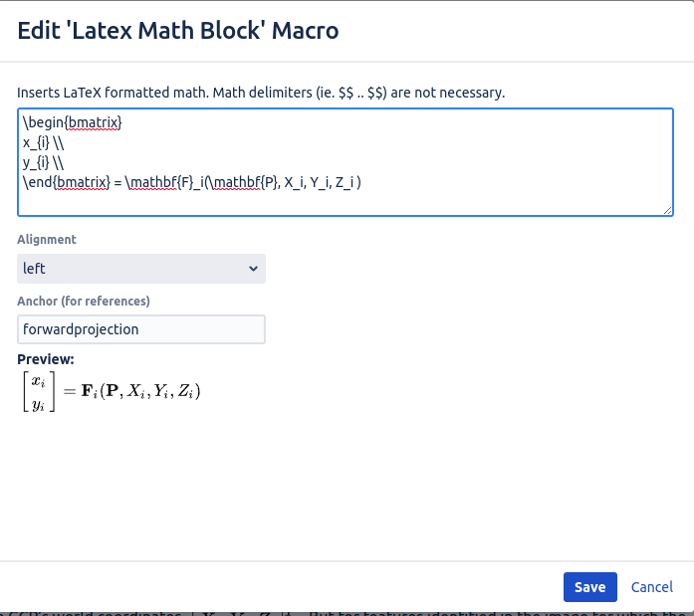Click the LaTeX description help text
The image size is (694, 616).
(261, 93)
